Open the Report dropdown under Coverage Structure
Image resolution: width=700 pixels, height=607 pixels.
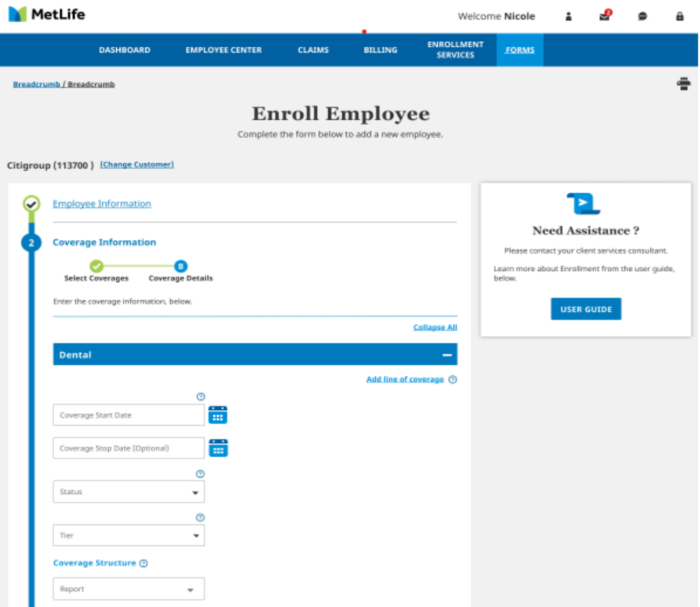coord(128,589)
